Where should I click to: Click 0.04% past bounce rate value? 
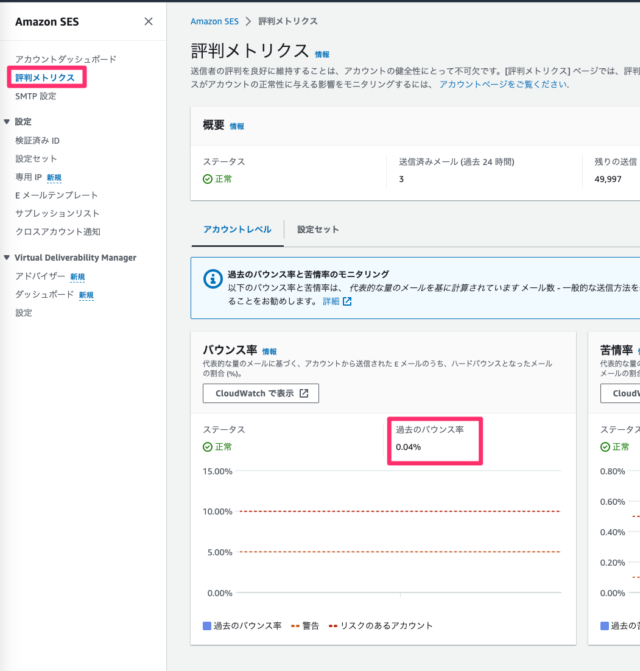[x=408, y=447]
